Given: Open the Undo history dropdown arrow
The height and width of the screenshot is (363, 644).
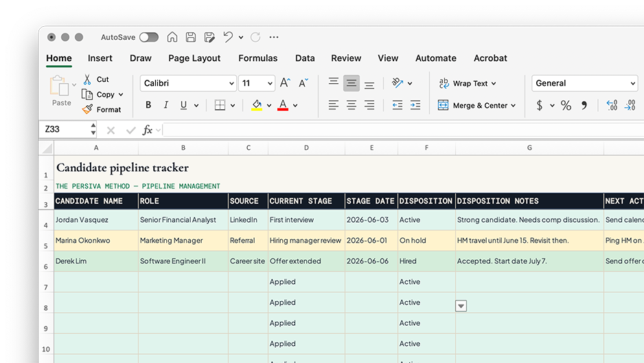Looking at the screenshot, I should (x=241, y=37).
